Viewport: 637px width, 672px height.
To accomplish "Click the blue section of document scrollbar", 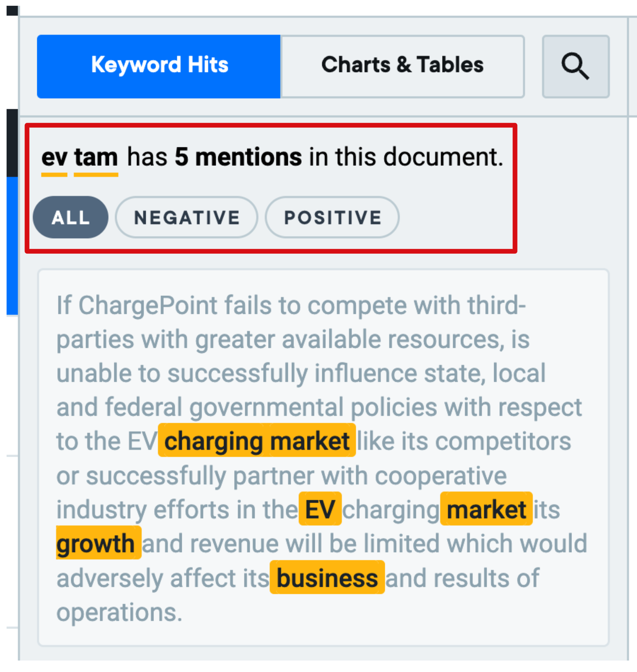I will [x=12, y=246].
